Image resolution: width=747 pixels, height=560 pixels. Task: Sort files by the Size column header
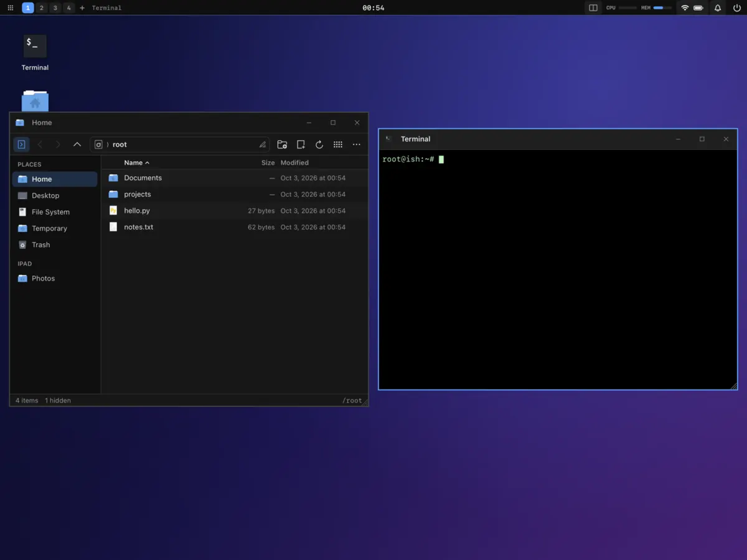268,162
